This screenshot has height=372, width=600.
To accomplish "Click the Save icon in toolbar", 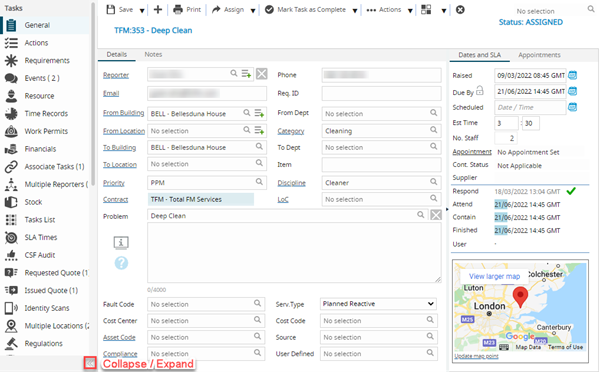I will click(111, 10).
